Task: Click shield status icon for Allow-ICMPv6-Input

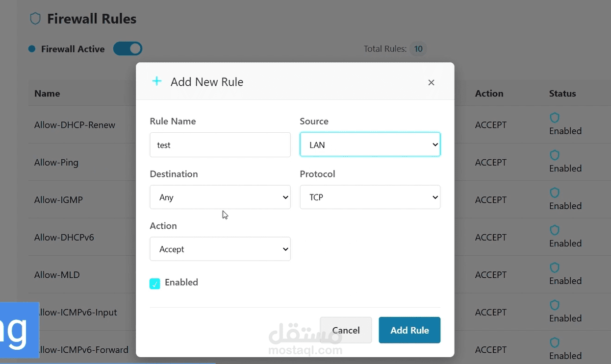Action: (555, 305)
